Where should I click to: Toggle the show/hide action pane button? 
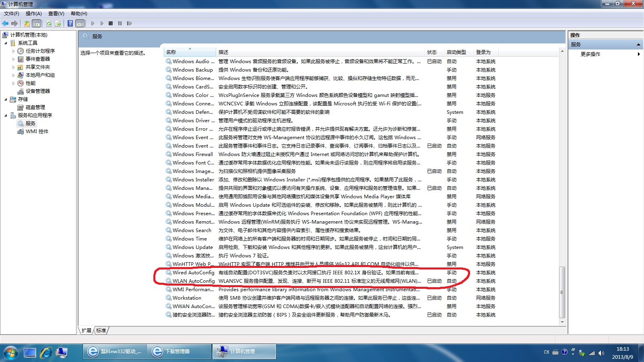(x=80, y=23)
